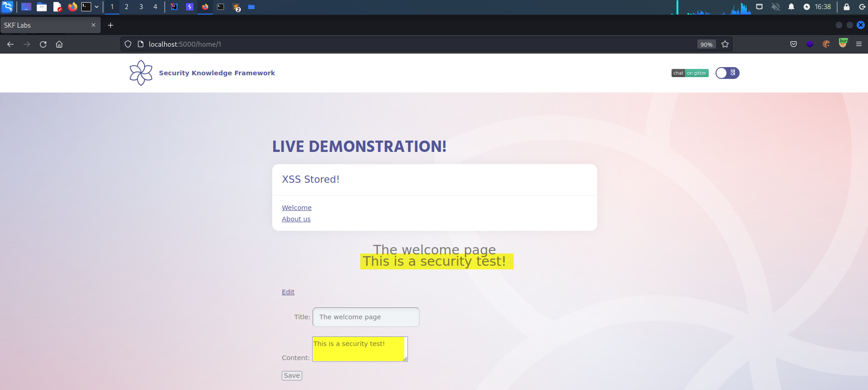868x390 pixels.
Task: Expand the terminal launcher dropdown arrow
Action: click(97, 7)
